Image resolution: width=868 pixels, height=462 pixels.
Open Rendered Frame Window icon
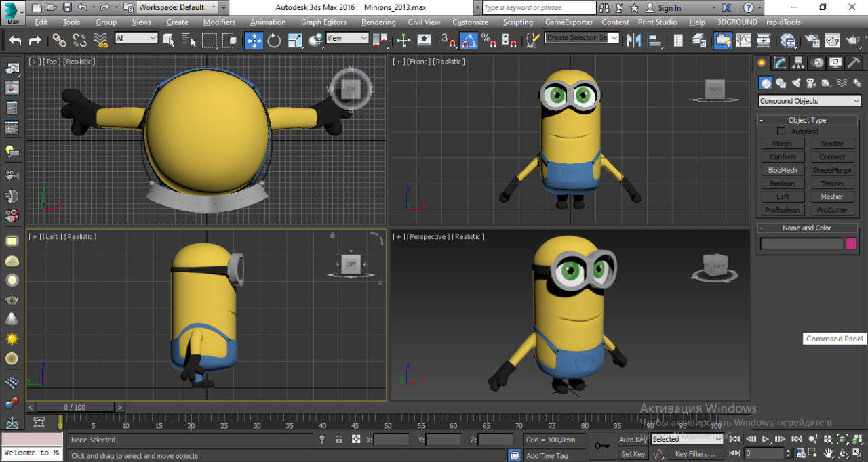[x=831, y=40]
